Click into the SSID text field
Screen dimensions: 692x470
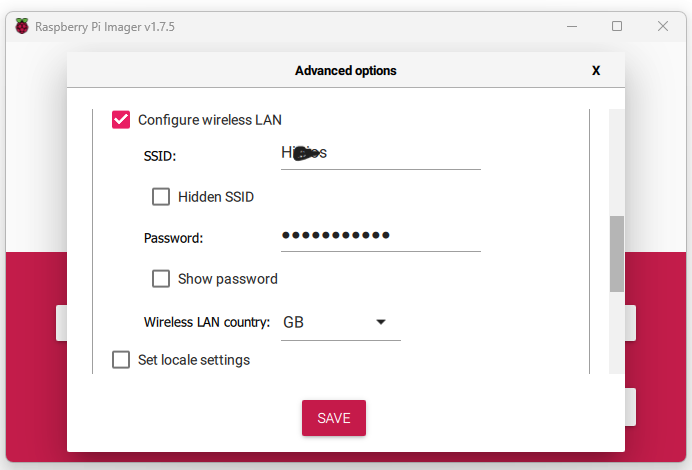tap(380, 154)
